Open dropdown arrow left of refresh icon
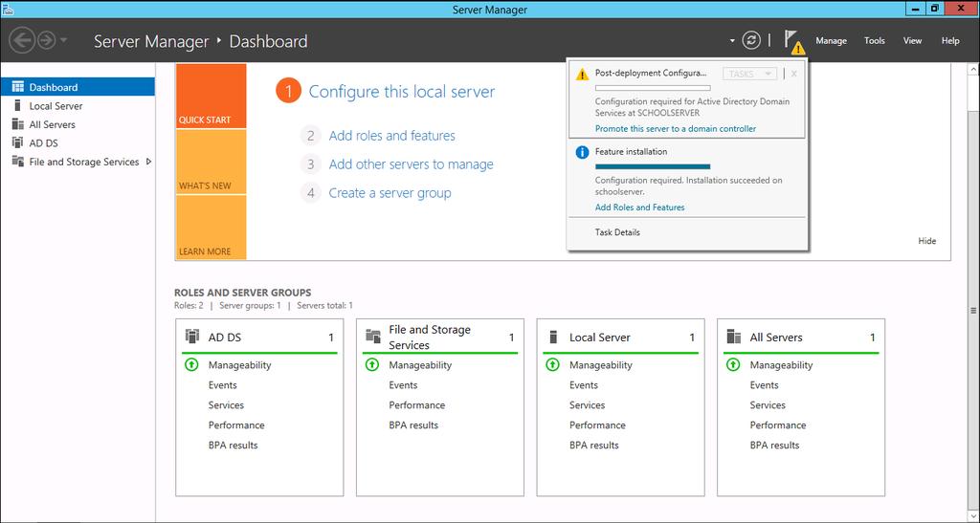This screenshot has height=523, width=980. tap(732, 41)
